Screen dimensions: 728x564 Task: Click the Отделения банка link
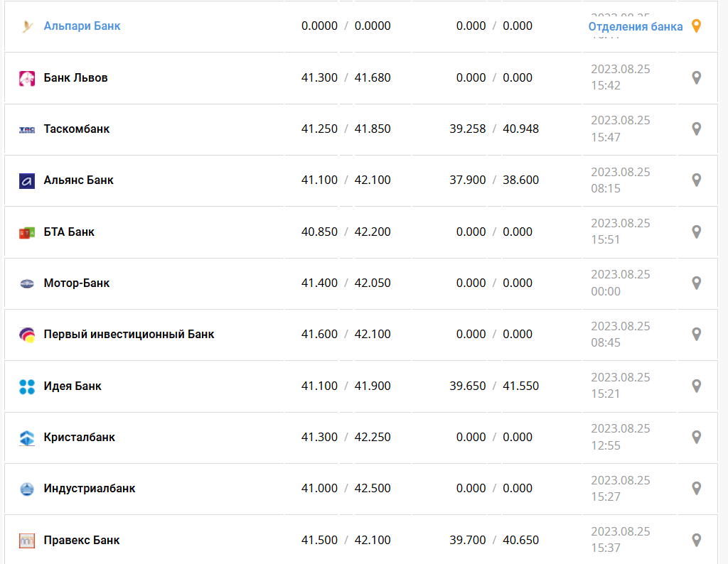[635, 26]
